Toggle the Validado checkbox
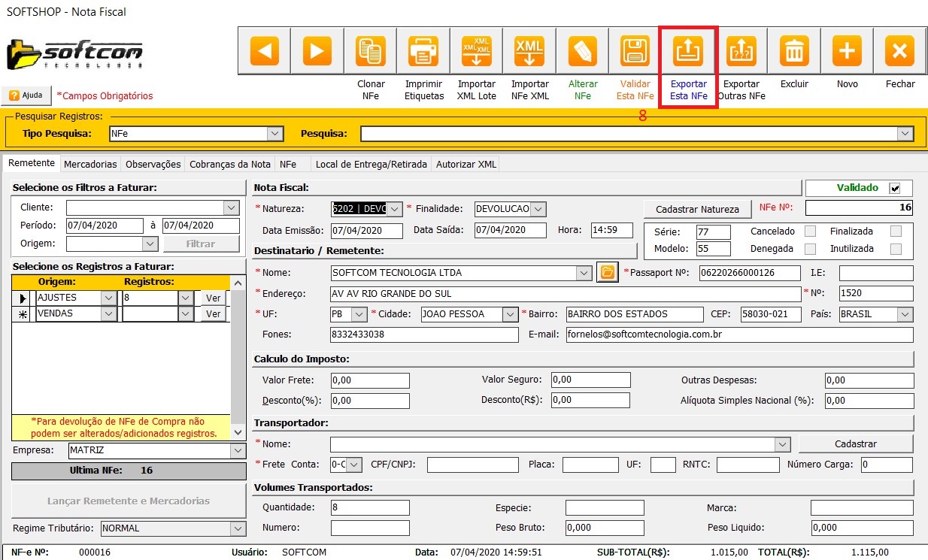The width and height of the screenshot is (928, 560). pos(894,188)
